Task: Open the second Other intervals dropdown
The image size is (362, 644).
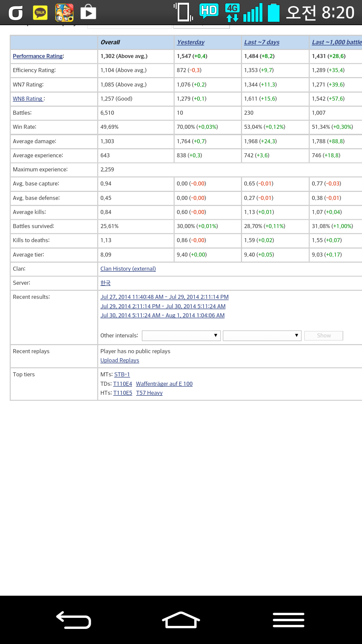Action: coord(262,336)
